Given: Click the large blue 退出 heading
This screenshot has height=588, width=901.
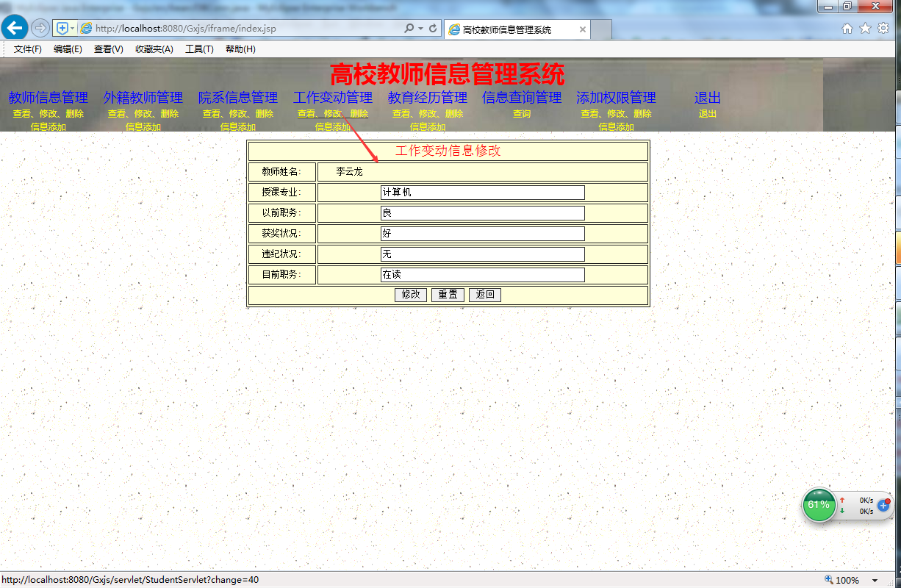Looking at the screenshot, I should (708, 97).
